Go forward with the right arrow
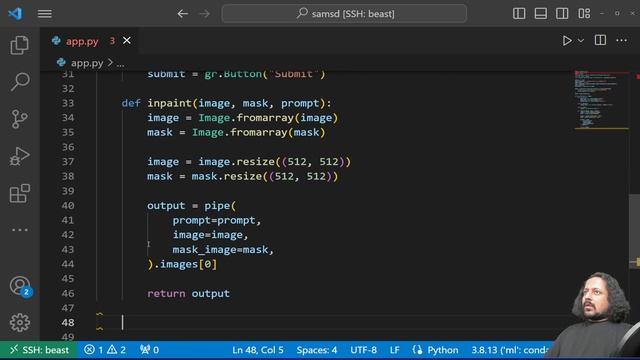 [204, 13]
